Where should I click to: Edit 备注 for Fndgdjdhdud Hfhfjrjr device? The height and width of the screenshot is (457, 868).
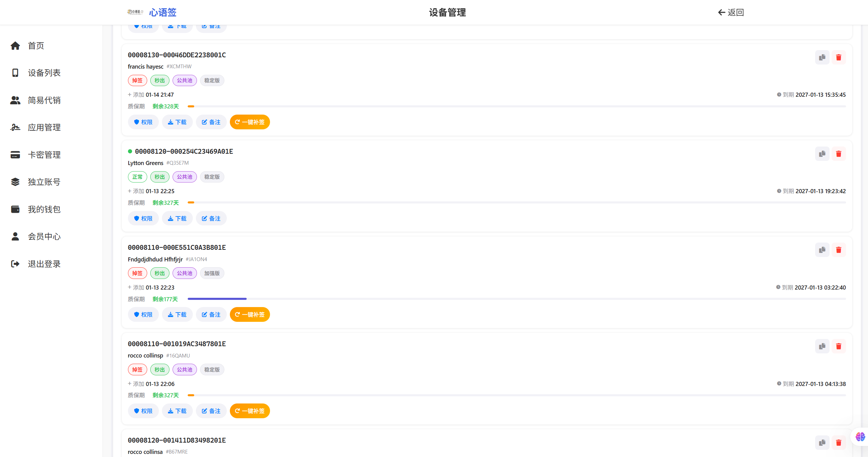tap(211, 314)
